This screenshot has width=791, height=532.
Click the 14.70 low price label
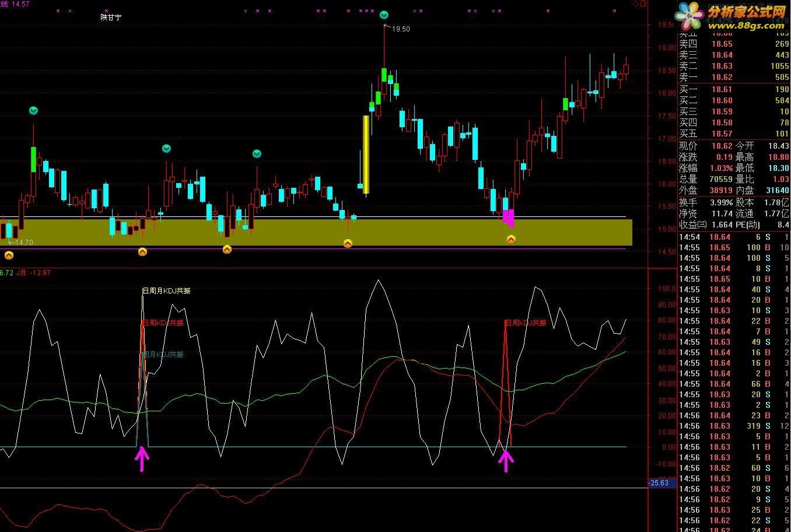click(24, 242)
